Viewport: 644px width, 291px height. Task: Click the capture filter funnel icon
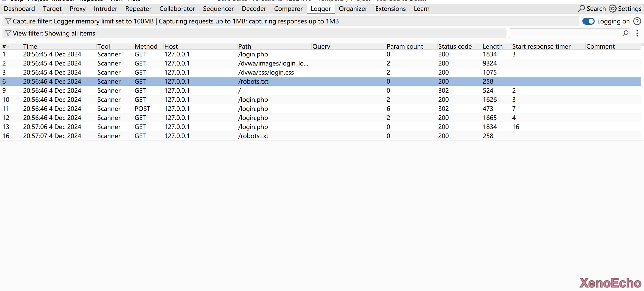(x=8, y=21)
